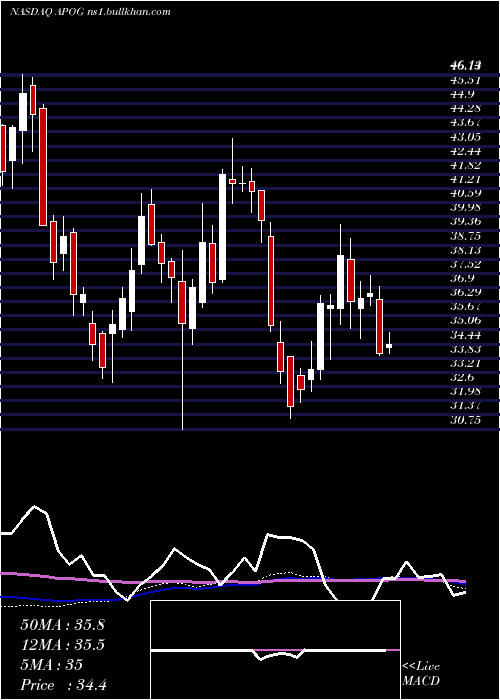Click the Price : 34.4 readout
Viewport: 500px width, 700px height.
point(63,685)
